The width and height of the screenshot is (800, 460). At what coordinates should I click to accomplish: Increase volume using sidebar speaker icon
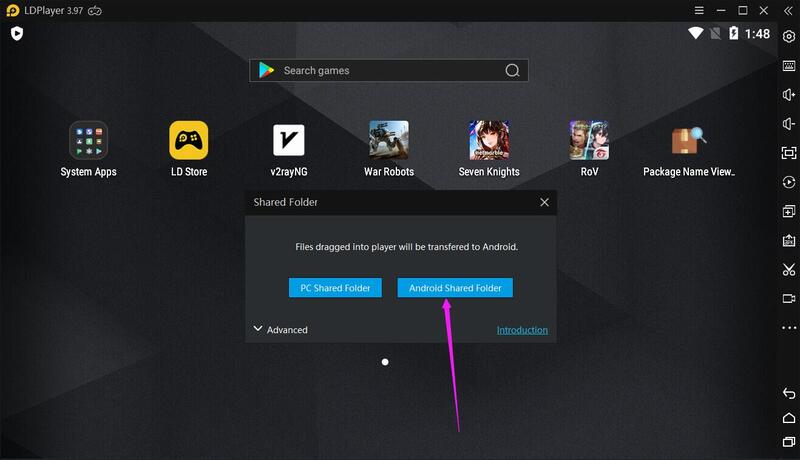click(788, 95)
